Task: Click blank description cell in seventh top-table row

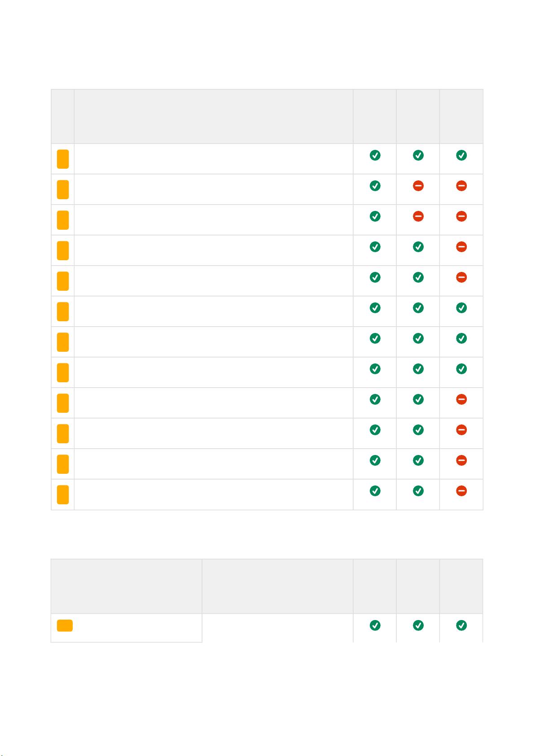Action: 214,342
